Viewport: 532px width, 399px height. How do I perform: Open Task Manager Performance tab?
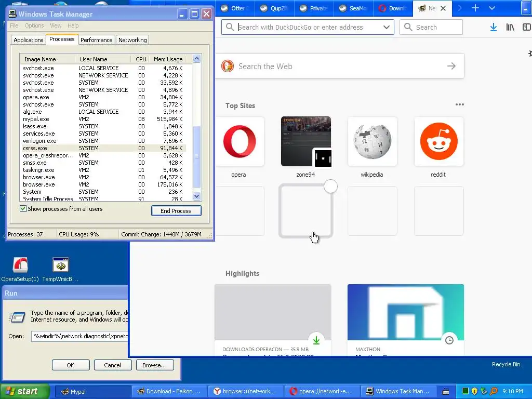(96, 40)
